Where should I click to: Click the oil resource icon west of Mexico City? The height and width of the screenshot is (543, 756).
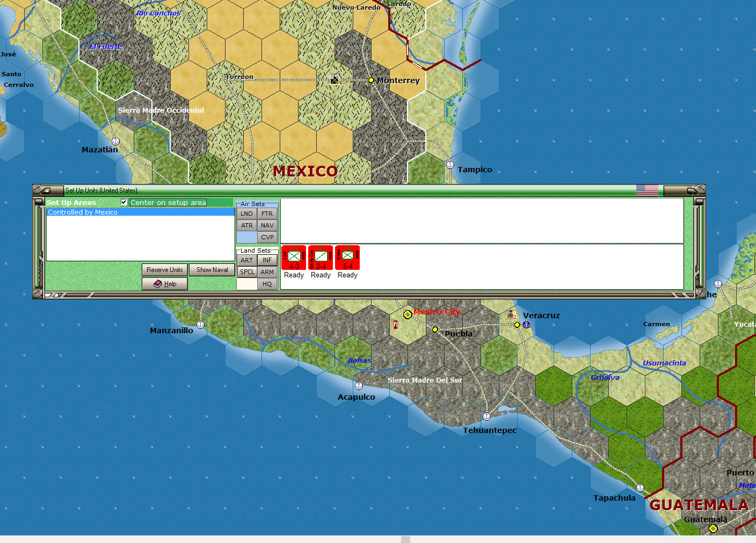pos(396,325)
